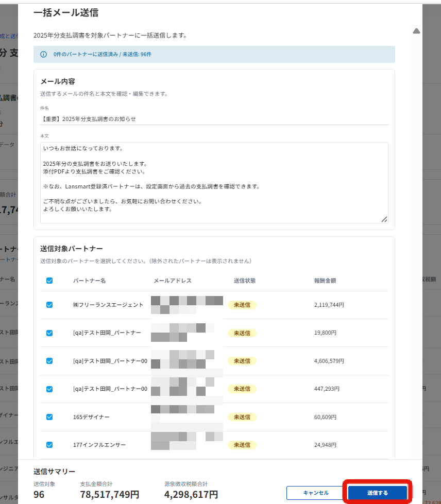Click the 未送信: 96件 banner text
The height and width of the screenshot is (504, 441).
(137, 55)
